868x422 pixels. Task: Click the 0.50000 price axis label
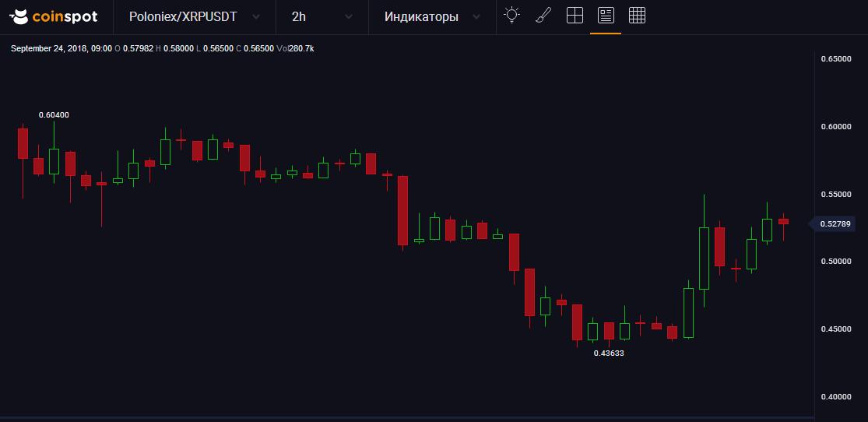pyautogui.click(x=836, y=262)
